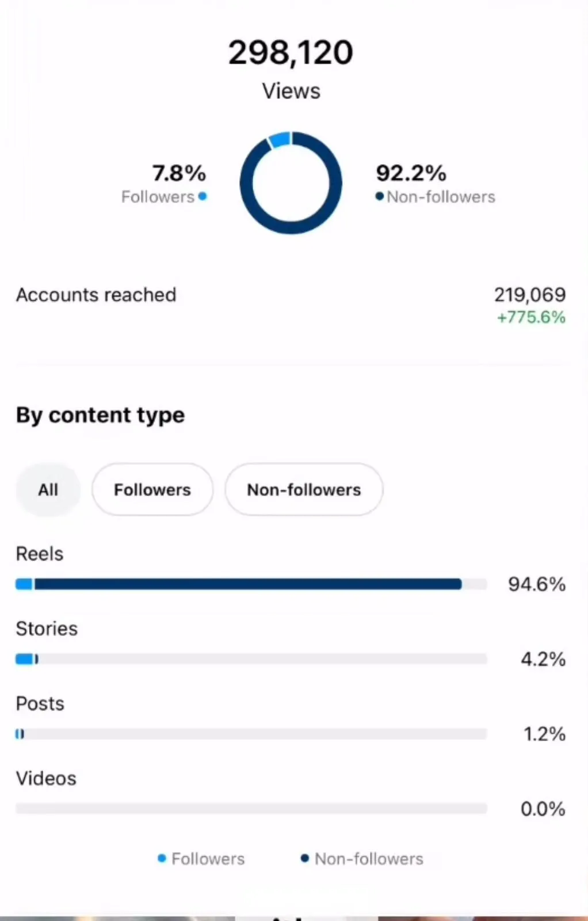
Task: Click the bottom Followers legend dot
Action: (162, 858)
